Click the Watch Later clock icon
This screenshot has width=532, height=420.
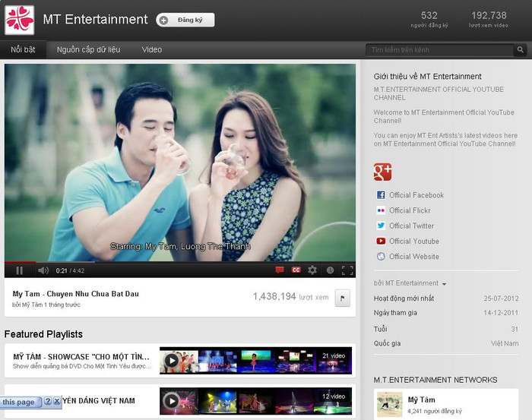point(330,270)
